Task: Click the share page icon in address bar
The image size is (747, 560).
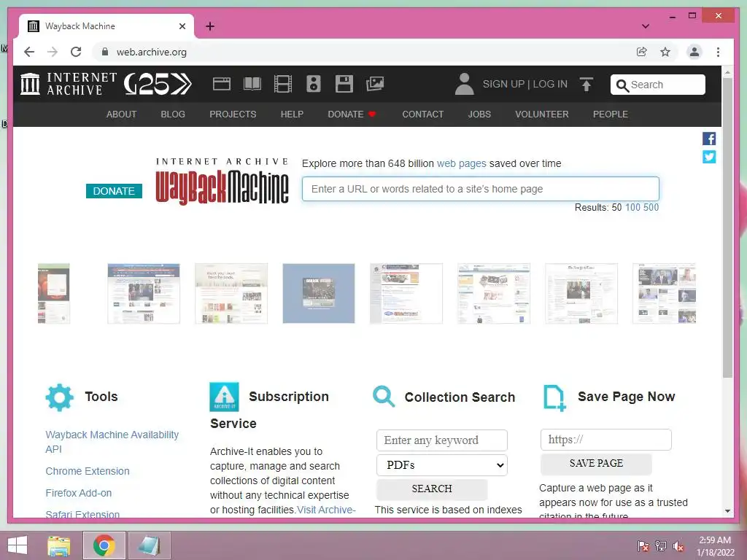Action: coord(642,52)
